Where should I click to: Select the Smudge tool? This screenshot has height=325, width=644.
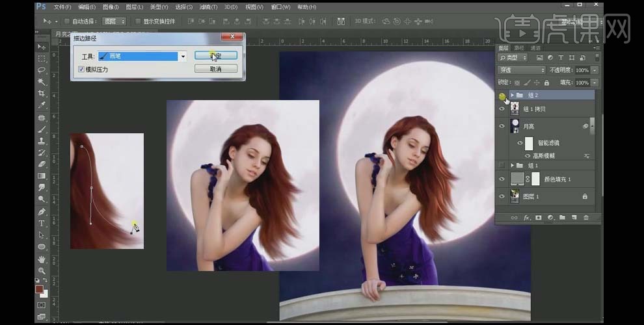click(42, 187)
